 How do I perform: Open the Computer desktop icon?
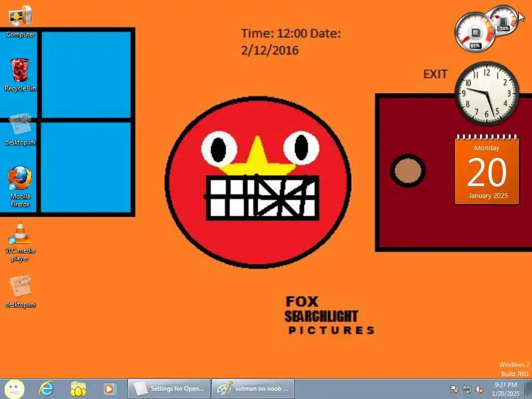point(20,21)
